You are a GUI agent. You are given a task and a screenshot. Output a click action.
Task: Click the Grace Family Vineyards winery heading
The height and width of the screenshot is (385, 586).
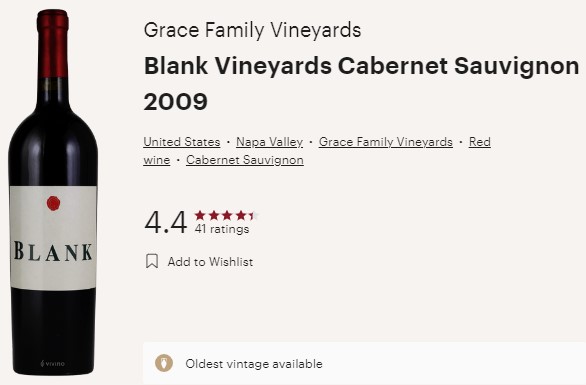(252, 30)
